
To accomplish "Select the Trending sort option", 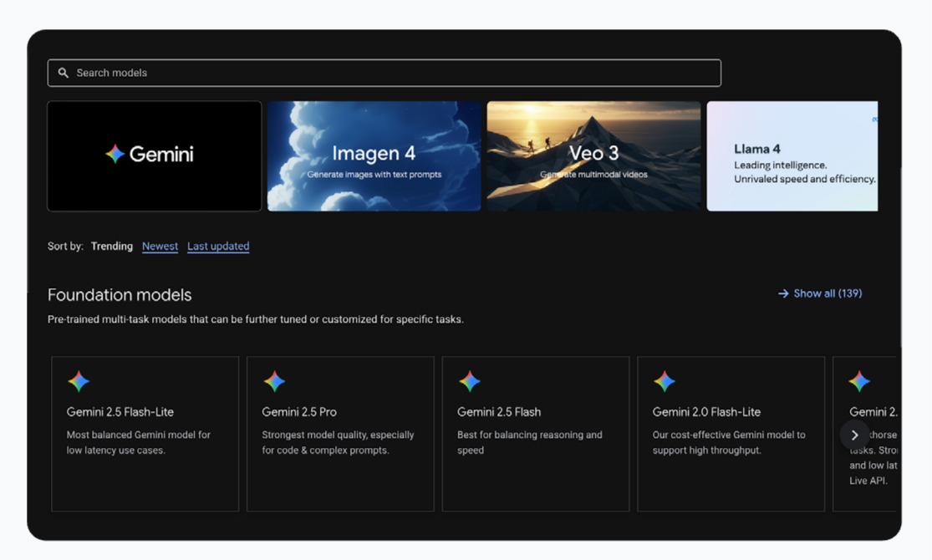I will point(111,246).
